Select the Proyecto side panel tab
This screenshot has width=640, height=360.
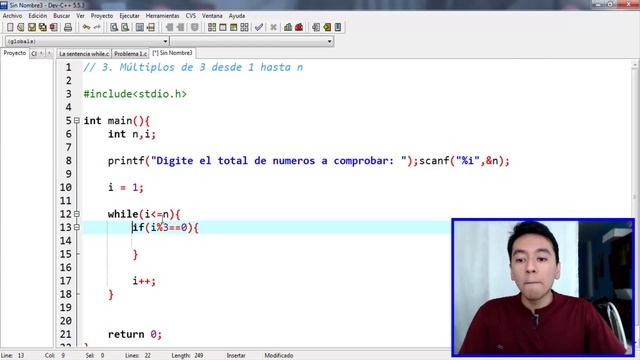pyautogui.click(x=15, y=53)
